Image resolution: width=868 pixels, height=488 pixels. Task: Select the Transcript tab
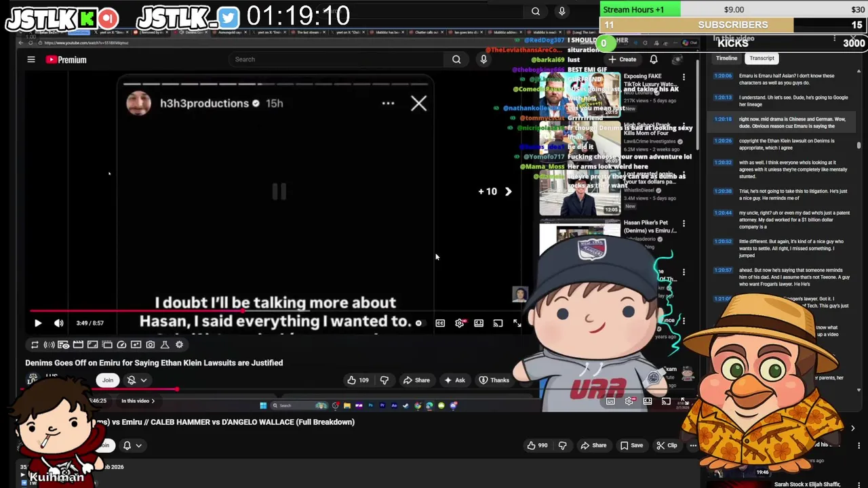pyautogui.click(x=762, y=58)
